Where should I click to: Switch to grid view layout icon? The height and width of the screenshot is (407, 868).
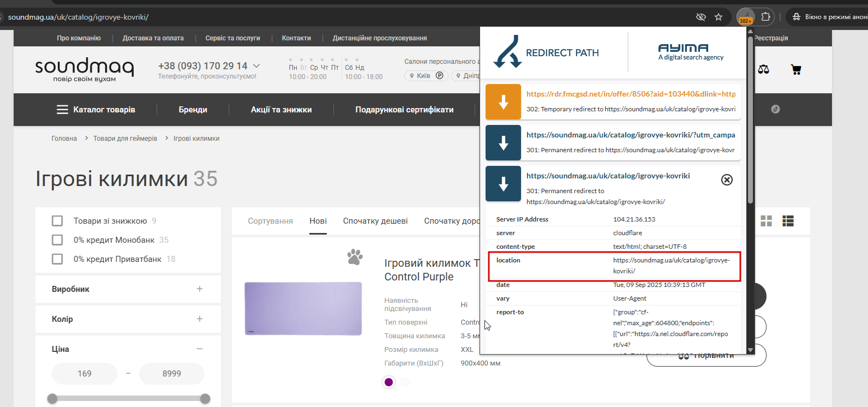(767, 221)
